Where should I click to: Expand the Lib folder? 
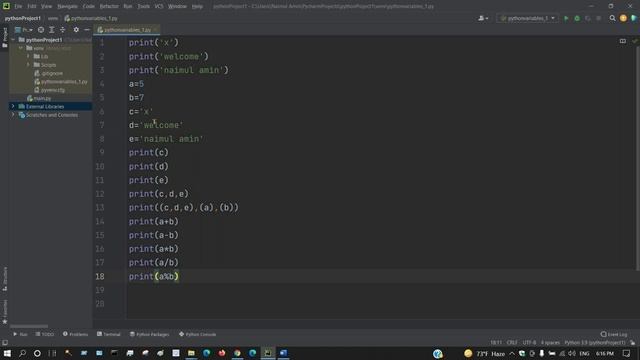click(x=28, y=56)
